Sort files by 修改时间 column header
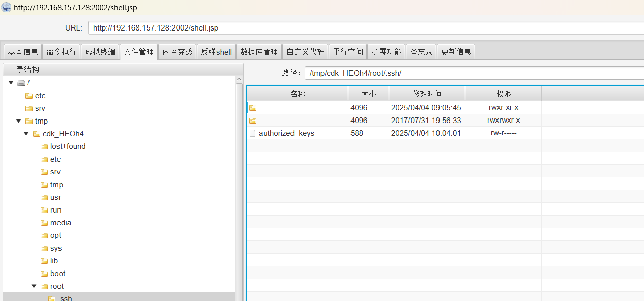The height and width of the screenshot is (301, 644). [x=427, y=94]
